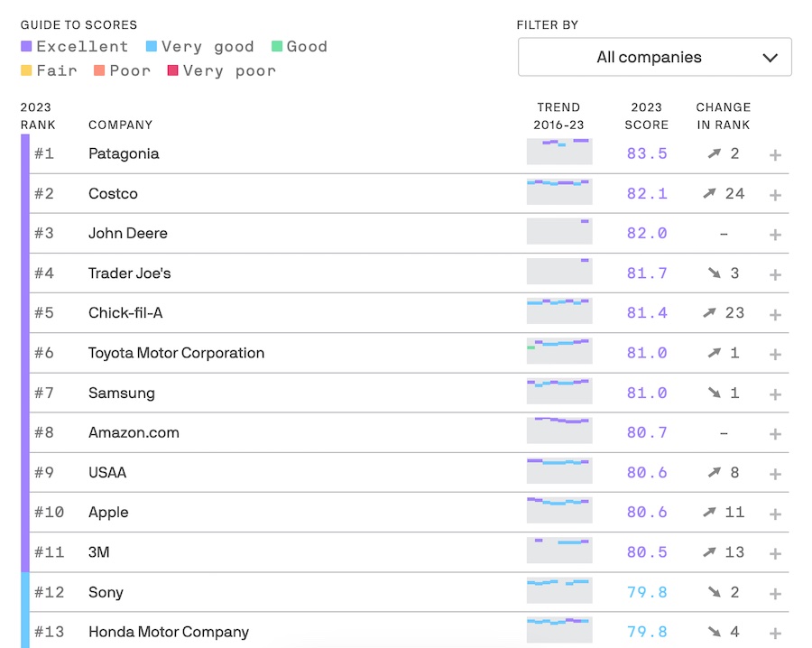Expand Costco row details with plus
The height and width of the screenshot is (648, 812).
point(774,195)
